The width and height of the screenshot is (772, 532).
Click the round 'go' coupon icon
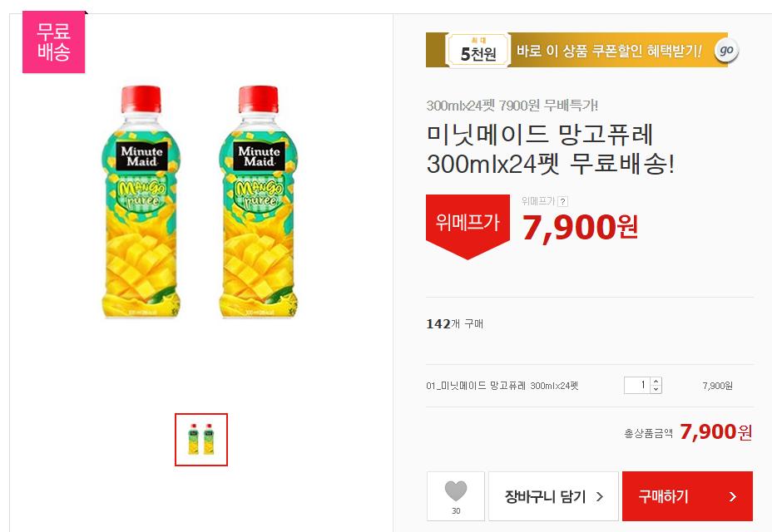pyautogui.click(x=727, y=50)
